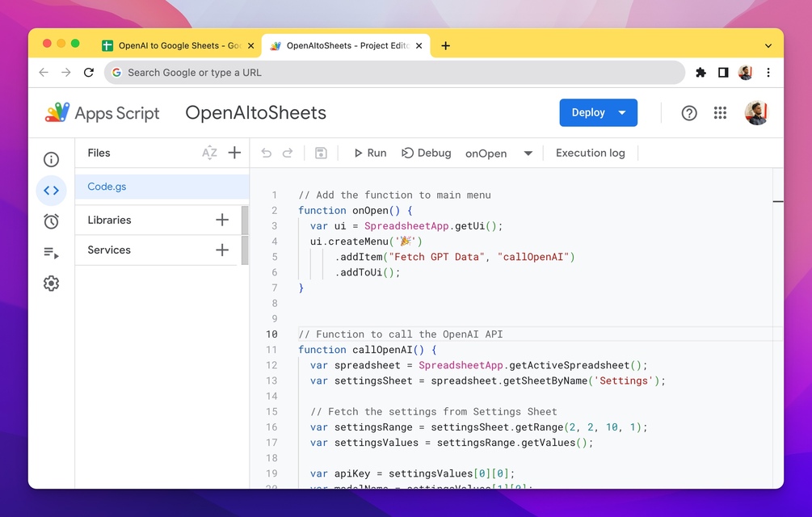Run the selected function

click(370, 153)
